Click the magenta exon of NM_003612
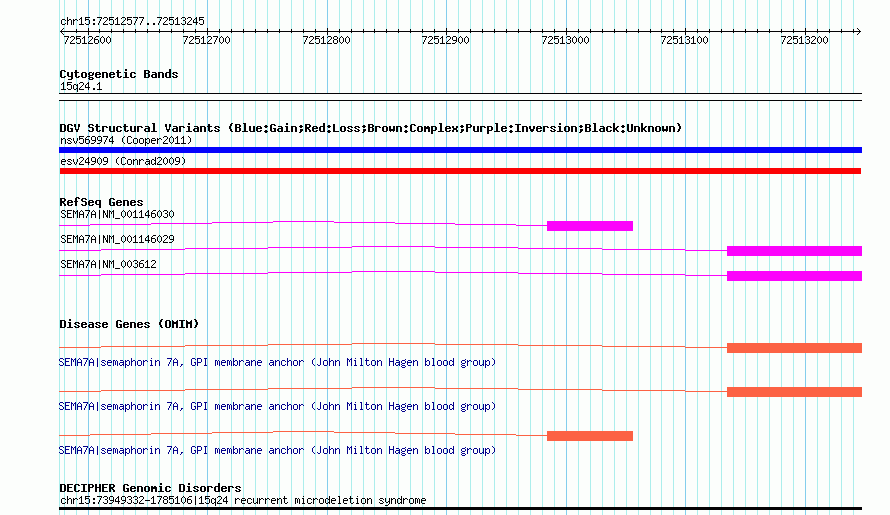 coord(794,276)
